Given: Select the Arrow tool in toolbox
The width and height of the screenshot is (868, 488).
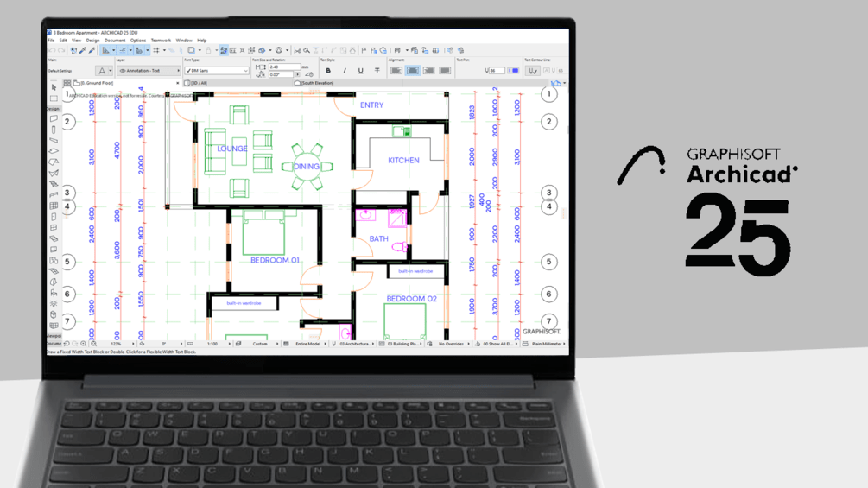Looking at the screenshot, I should point(54,87).
